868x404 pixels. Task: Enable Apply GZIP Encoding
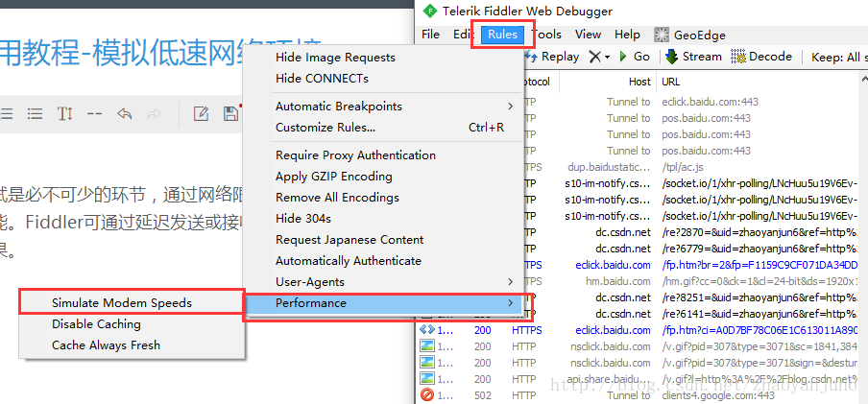[334, 177]
